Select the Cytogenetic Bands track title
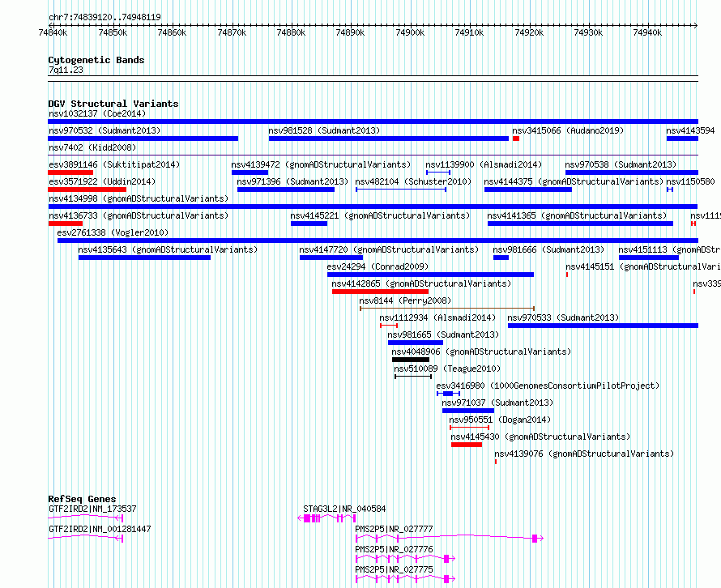This screenshot has width=721, height=588. click(96, 60)
